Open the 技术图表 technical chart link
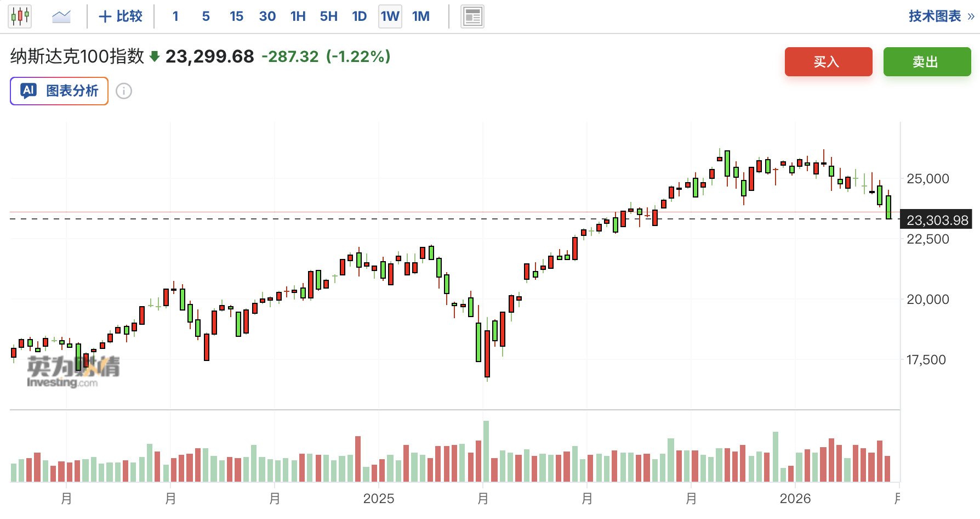The width and height of the screenshot is (980, 519). [x=935, y=16]
